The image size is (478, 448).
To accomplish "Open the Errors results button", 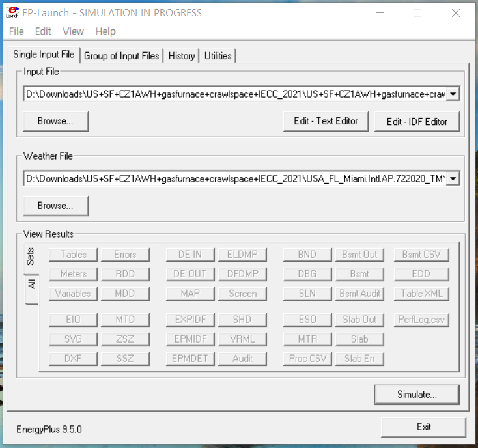I will pyautogui.click(x=125, y=255).
